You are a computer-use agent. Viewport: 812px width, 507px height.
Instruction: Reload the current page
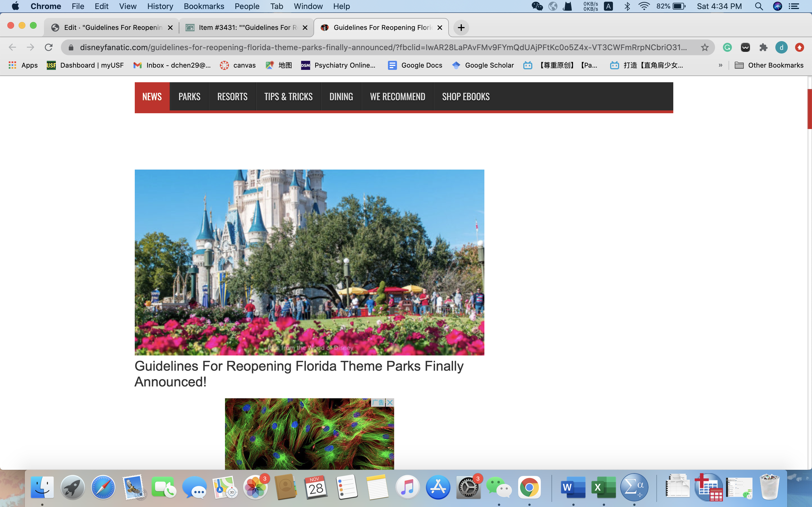(49, 47)
